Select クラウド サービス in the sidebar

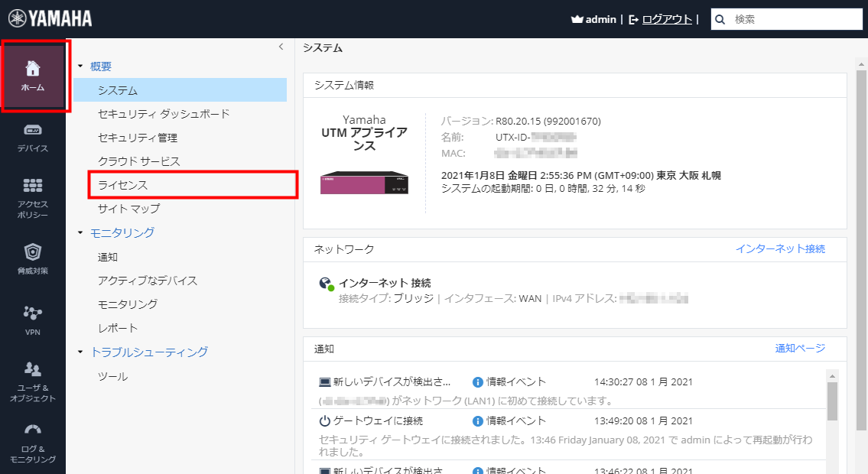pyautogui.click(x=139, y=161)
